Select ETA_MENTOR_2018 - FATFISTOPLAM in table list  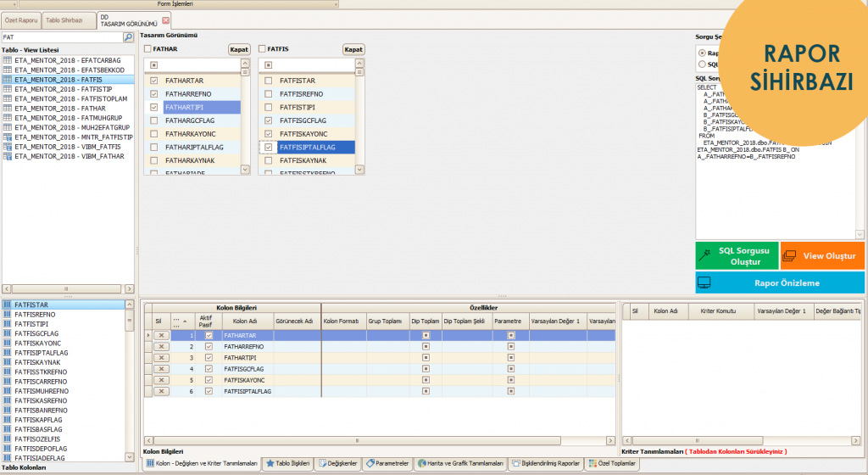(68, 98)
